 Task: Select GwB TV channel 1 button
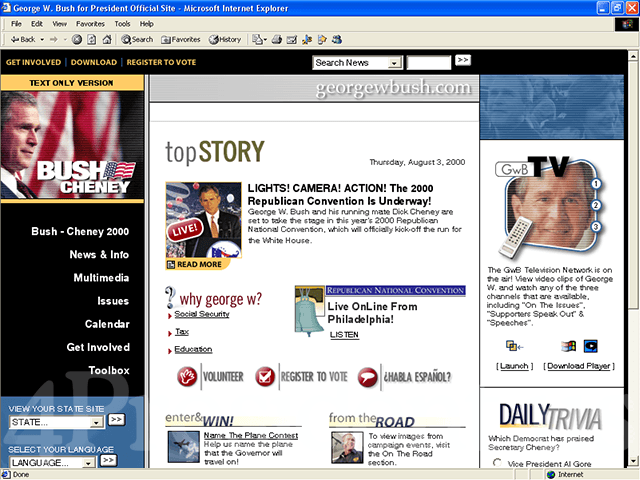[x=596, y=184]
